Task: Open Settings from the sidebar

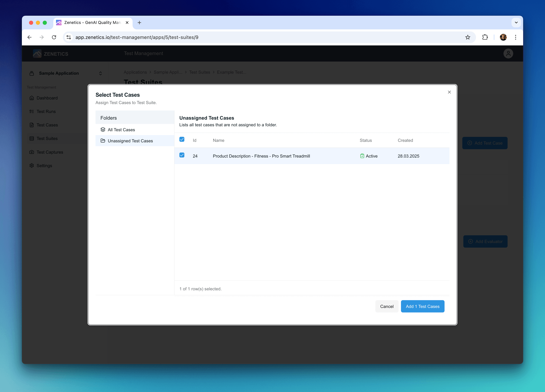Action: click(44, 166)
